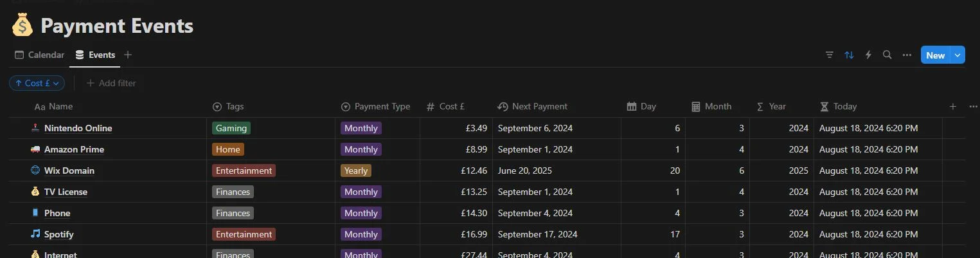Open automations lightning bolt icon

[x=868, y=55]
